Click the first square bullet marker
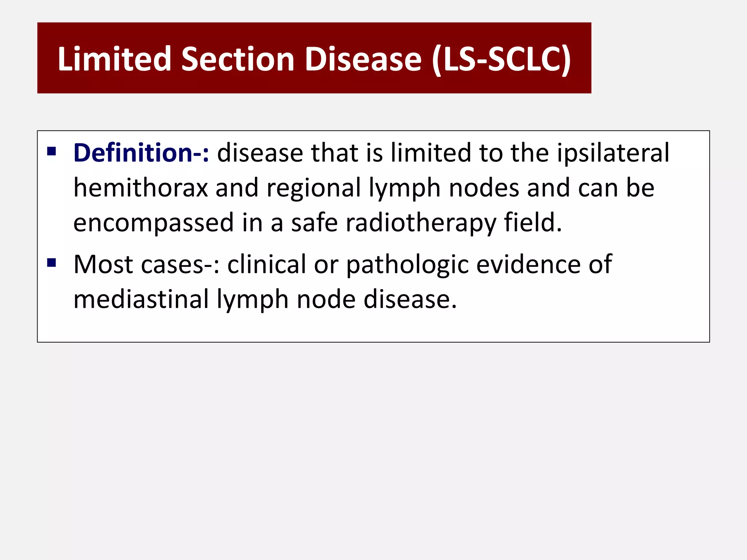 [x=51, y=151]
